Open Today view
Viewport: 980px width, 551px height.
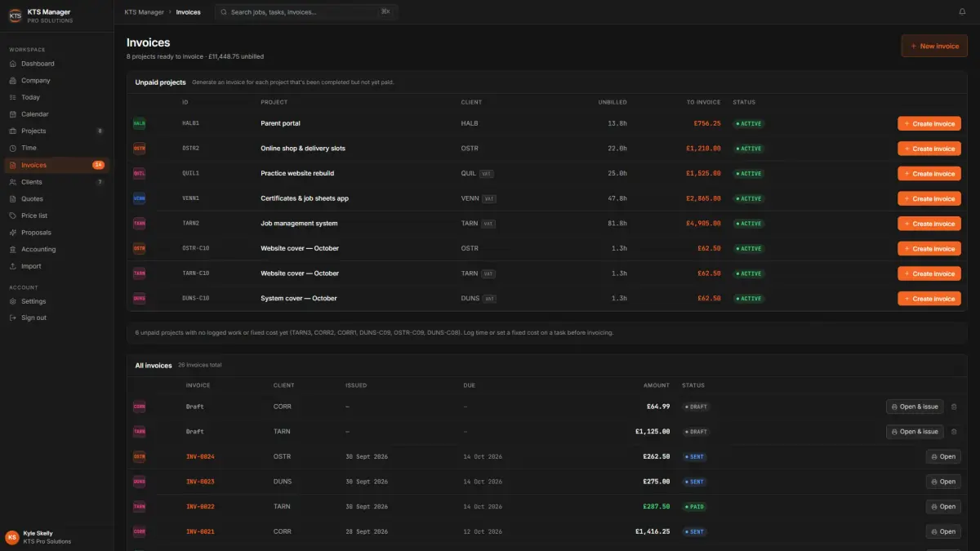pyautogui.click(x=56, y=97)
